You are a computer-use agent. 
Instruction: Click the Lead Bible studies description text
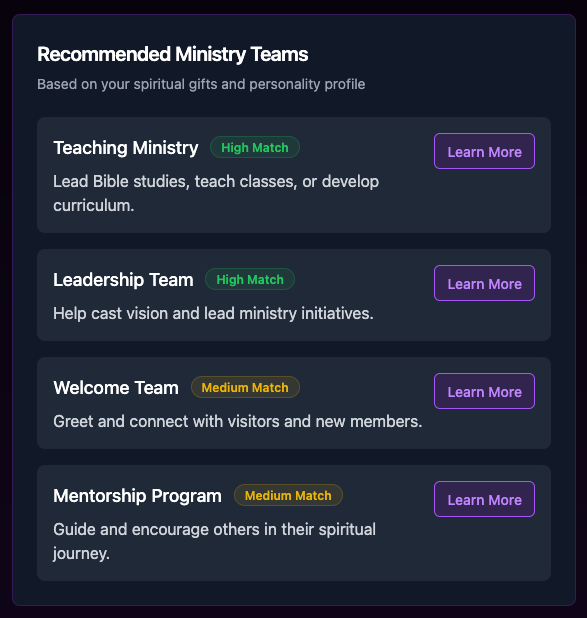(x=216, y=194)
